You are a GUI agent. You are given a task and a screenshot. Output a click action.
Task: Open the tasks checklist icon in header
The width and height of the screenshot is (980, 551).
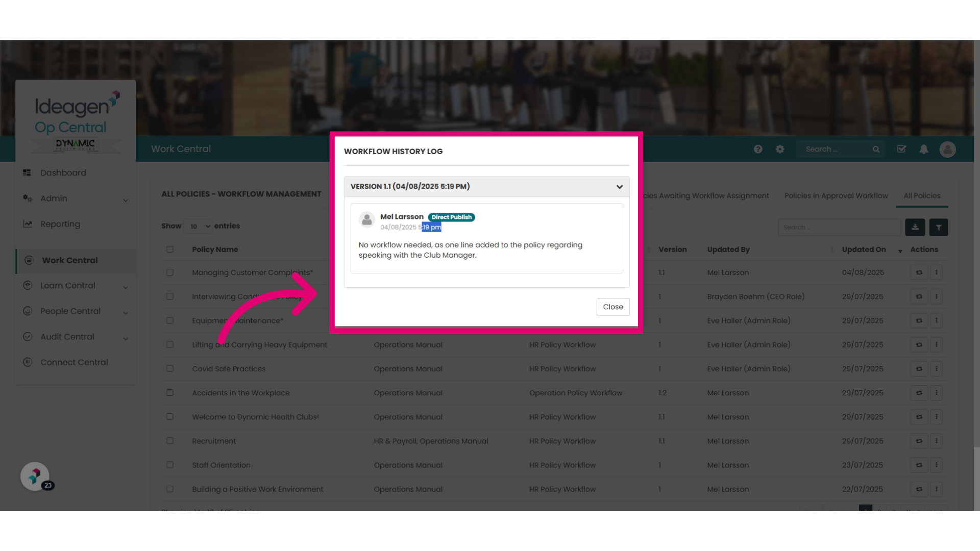point(901,149)
